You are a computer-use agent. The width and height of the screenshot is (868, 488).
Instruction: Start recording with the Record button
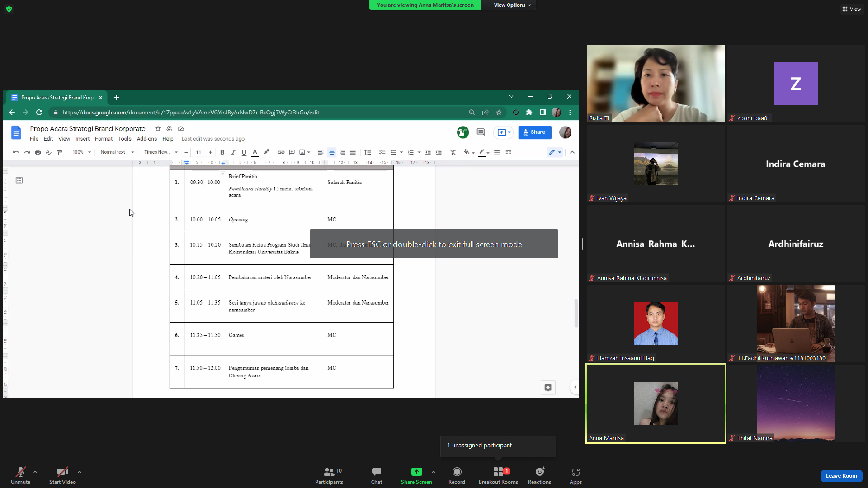[x=457, y=476]
